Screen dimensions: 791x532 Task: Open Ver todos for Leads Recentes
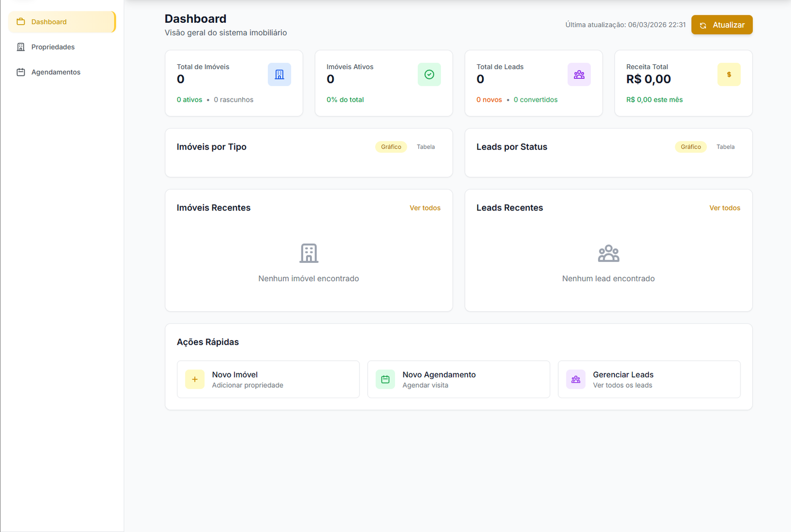click(724, 207)
